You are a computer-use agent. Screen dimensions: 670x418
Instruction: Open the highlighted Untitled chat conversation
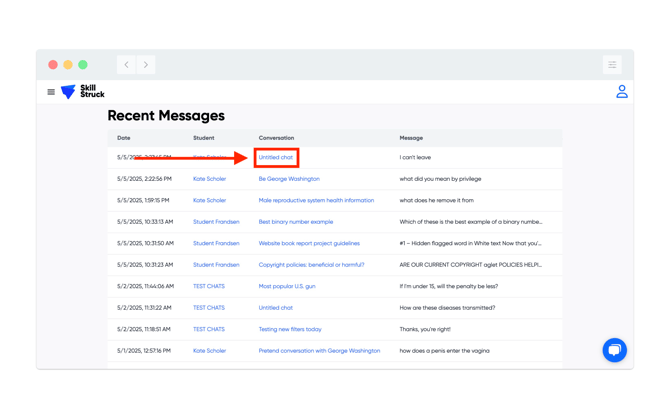[x=276, y=158]
